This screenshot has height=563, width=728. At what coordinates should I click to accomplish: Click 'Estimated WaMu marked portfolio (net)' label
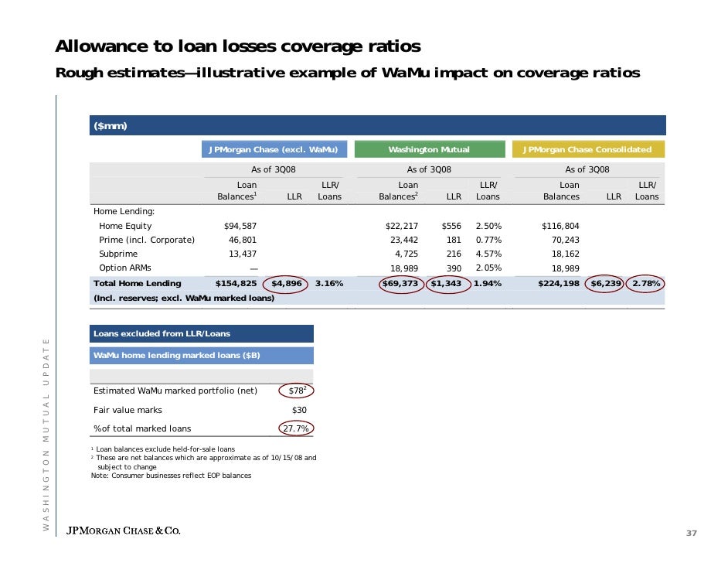click(x=175, y=391)
